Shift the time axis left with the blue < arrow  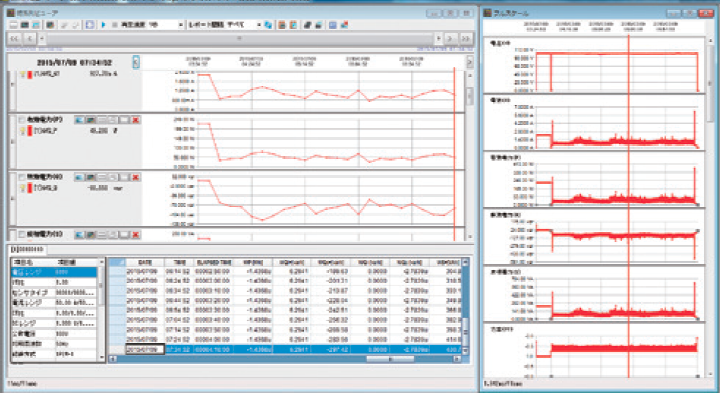point(136,62)
